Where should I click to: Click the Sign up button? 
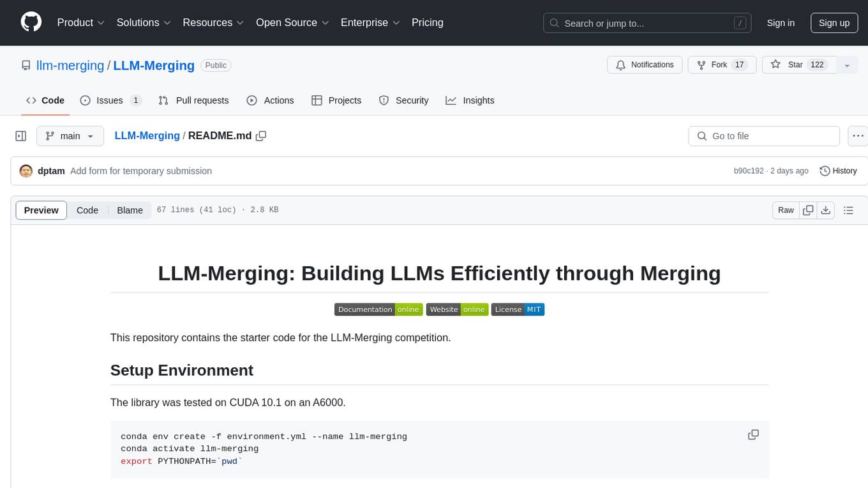pos(834,23)
